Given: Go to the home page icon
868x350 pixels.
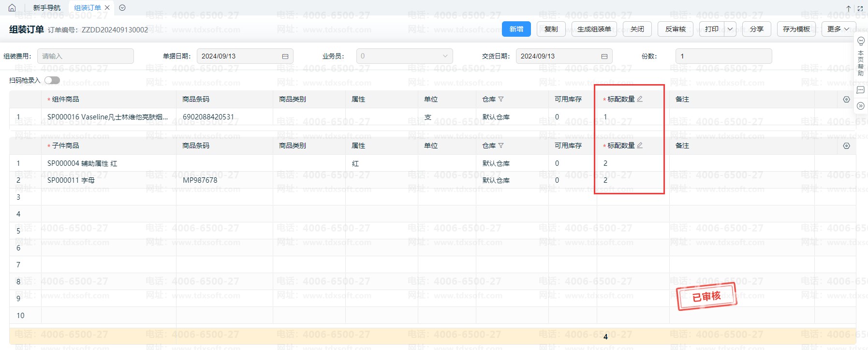Looking at the screenshot, I should [12, 8].
